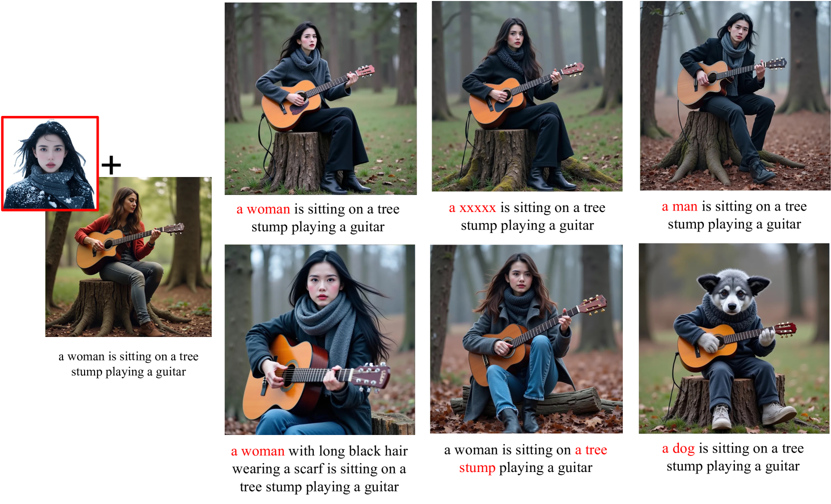Click the red 'a xxxxx' caption text
Viewport: 831px width, 504px height.
tap(472, 207)
